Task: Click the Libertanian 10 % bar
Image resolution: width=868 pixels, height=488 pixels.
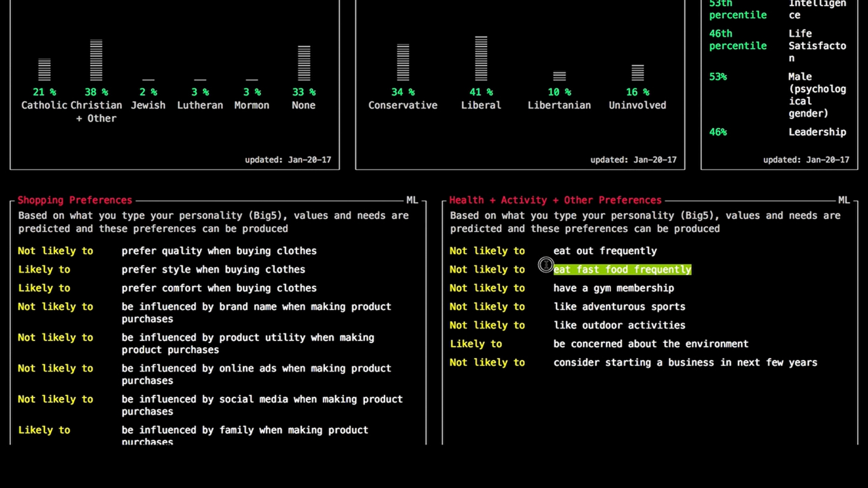Action: click(x=559, y=76)
